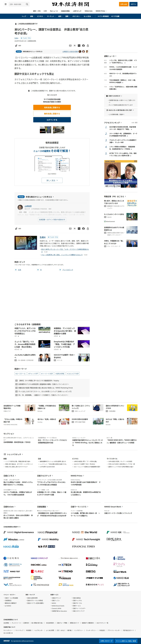
Task: Expand the 国際 navigation dropdown
Action: (68, 16)
